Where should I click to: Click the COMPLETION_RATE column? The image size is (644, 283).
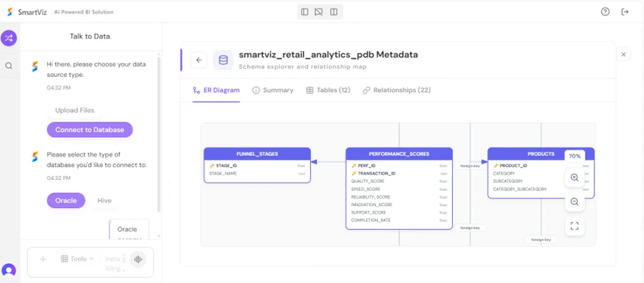399,220
